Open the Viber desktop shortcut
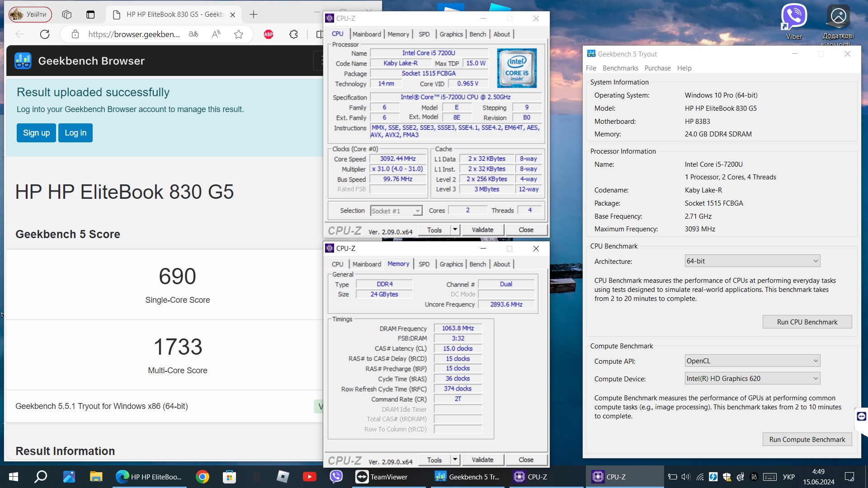This screenshot has width=868, height=488. pyautogui.click(x=794, y=22)
